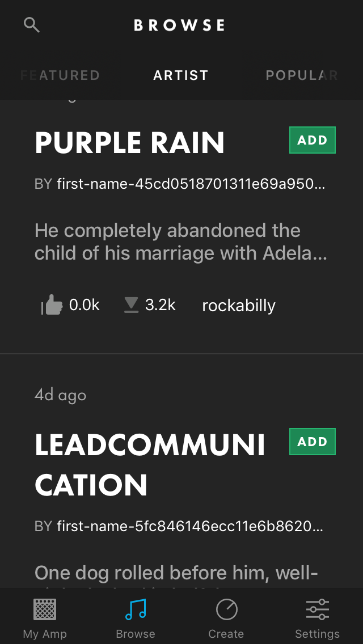The image size is (363, 644).
Task: Tap the thumbs-up like icon
Action: tap(52, 306)
